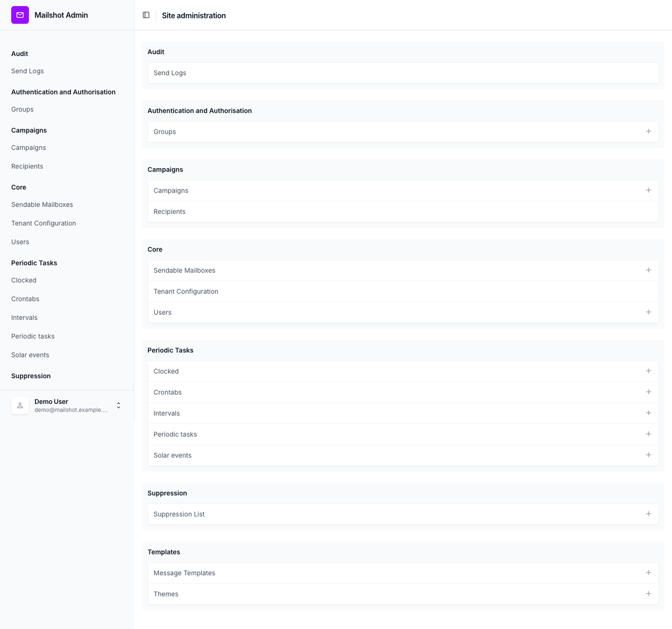Viewport: 672px width, 629px height.
Task: Click plus icon on Sendable Mailboxes row
Action: (648, 270)
